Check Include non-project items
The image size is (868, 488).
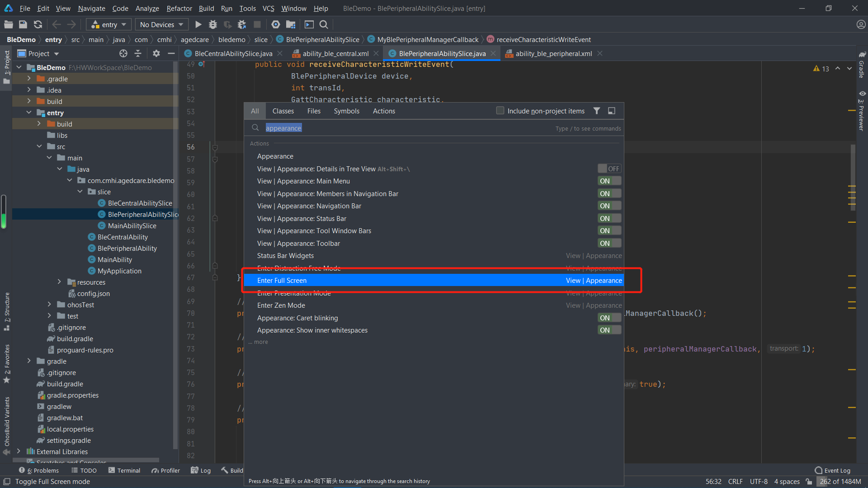pyautogui.click(x=500, y=111)
